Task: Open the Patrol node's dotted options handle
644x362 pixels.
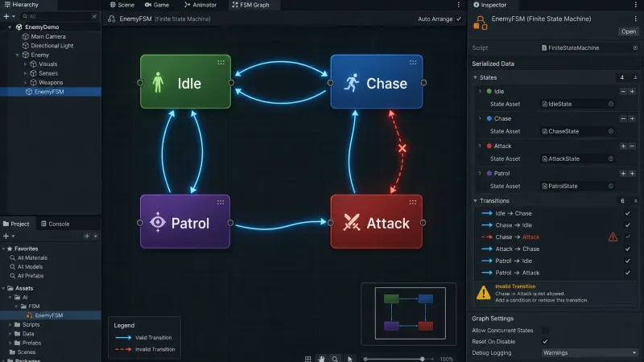Action: 221,203
